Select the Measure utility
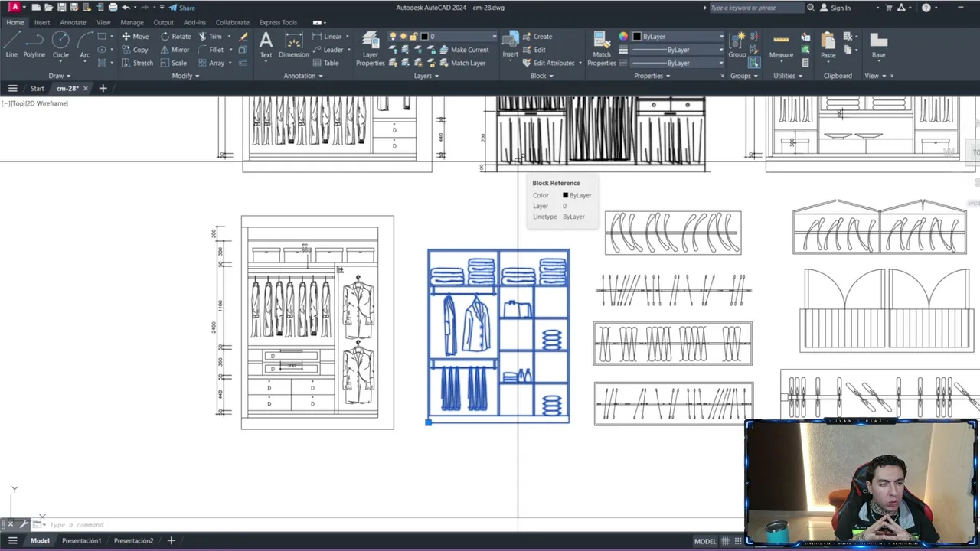This screenshot has height=551, width=980. [781, 45]
